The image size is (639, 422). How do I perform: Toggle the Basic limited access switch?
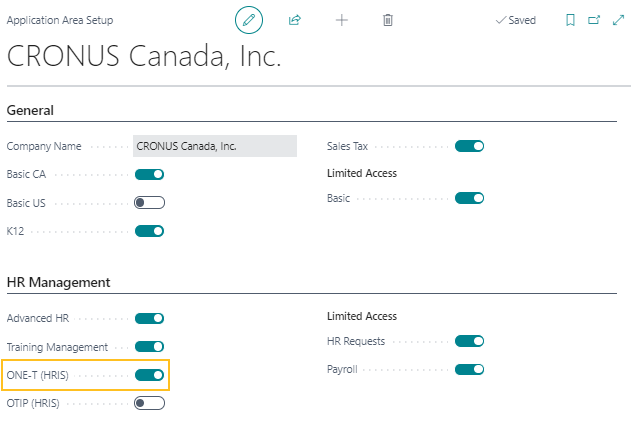coord(469,198)
